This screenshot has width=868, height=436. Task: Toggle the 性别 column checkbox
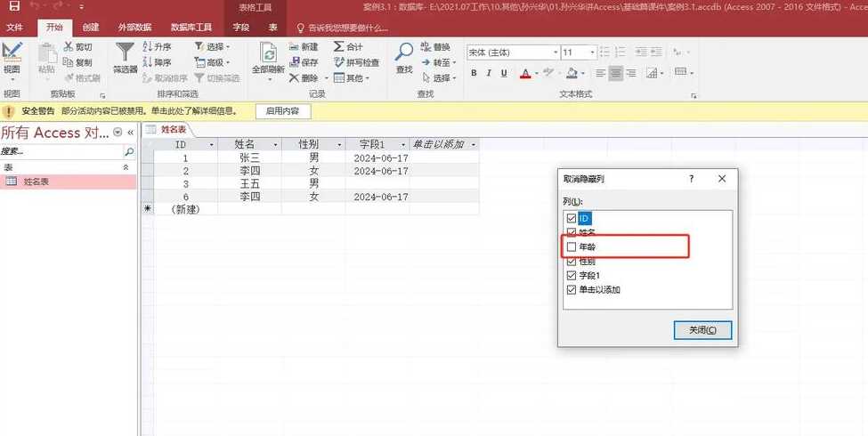[x=572, y=262]
